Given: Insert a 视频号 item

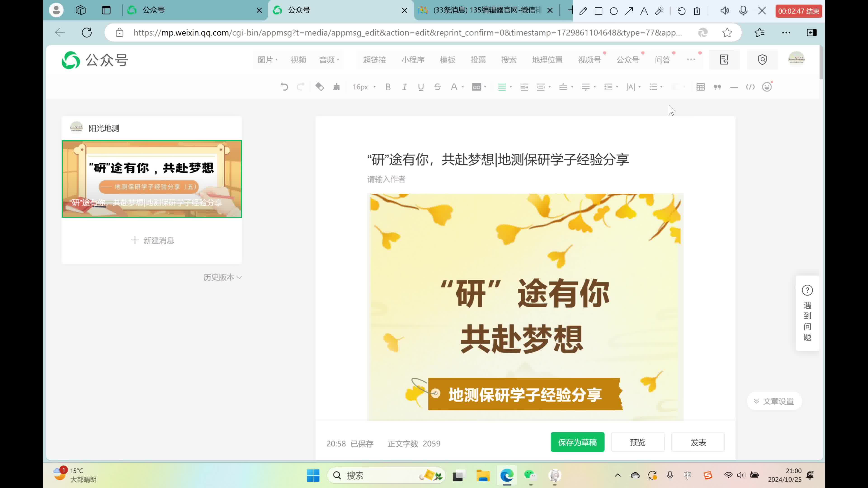Looking at the screenshot, I should tap(589, 60).
